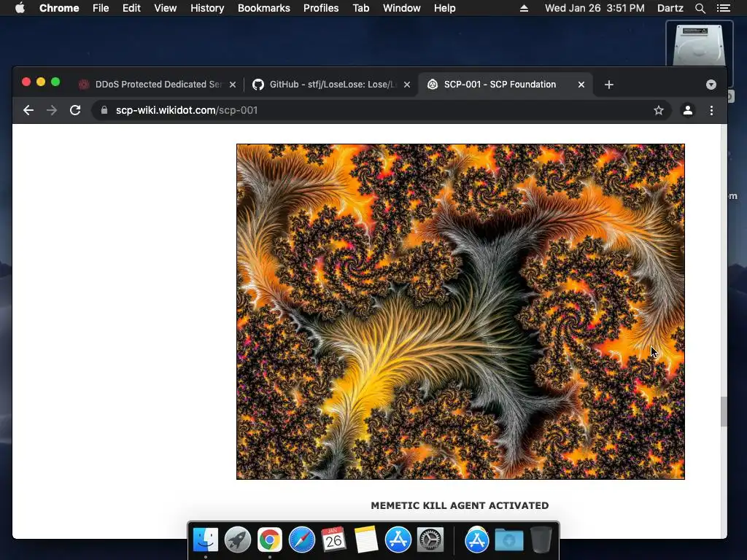Click the SCP logo favicon on active tab
Screen dimensions: 747x560
432,85
